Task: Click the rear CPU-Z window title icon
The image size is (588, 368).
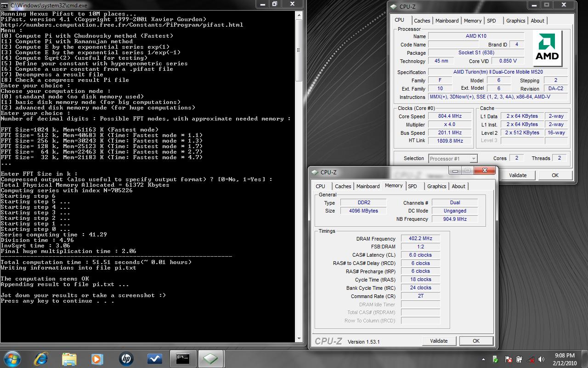Action: [x=394, y=6]
